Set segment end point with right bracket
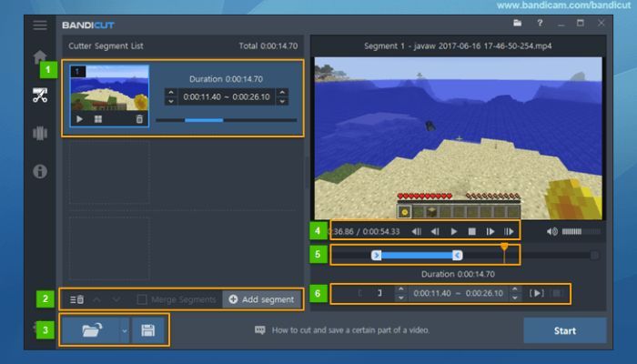 [x=379, y=293]
